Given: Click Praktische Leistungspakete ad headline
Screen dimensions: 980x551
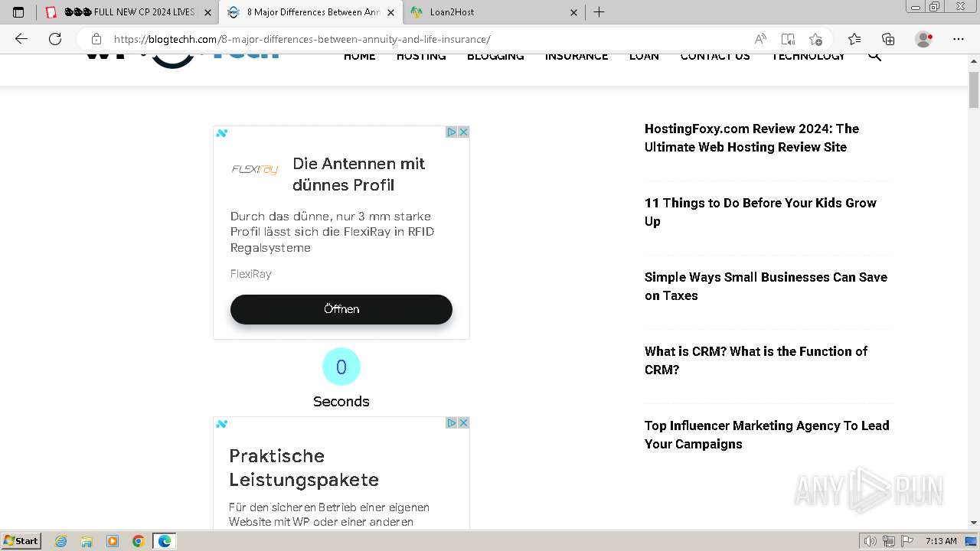Looking at the screenshot, I should click(304, 468).
